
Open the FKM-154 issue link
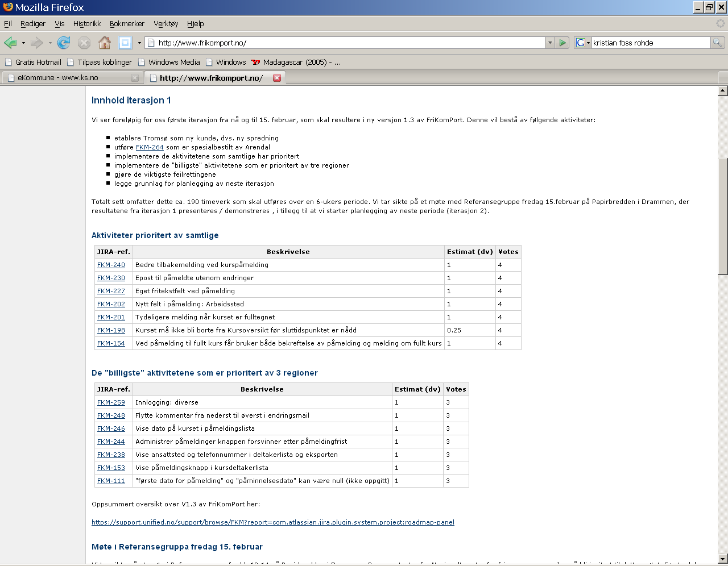point(111,343)
